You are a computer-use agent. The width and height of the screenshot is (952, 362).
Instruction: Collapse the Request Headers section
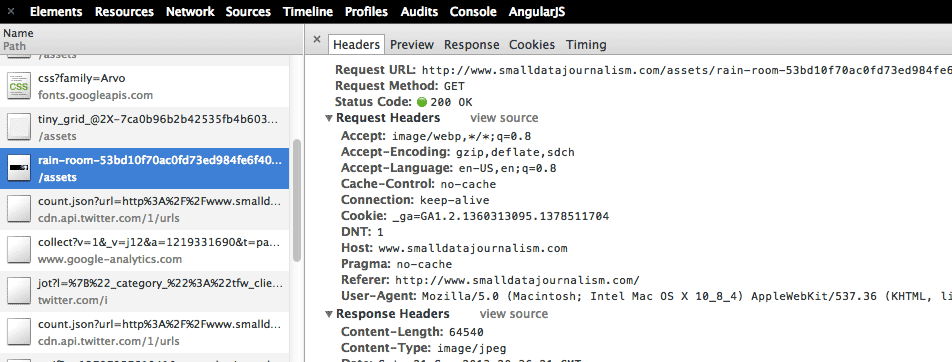tap(328, 118)
